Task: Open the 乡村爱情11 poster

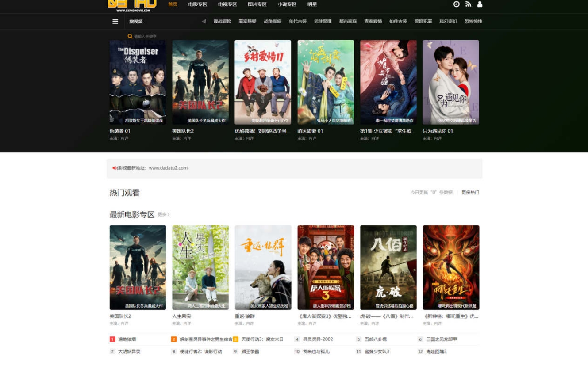Action: [263, 82]
